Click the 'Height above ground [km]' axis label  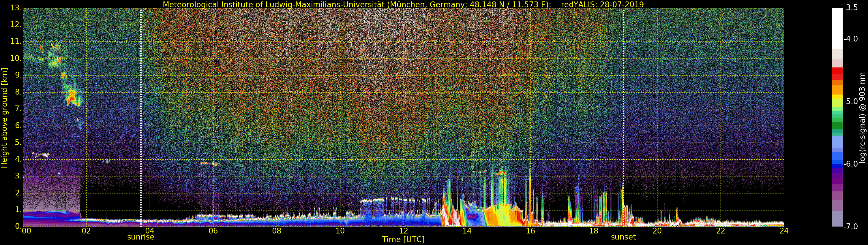4,118
